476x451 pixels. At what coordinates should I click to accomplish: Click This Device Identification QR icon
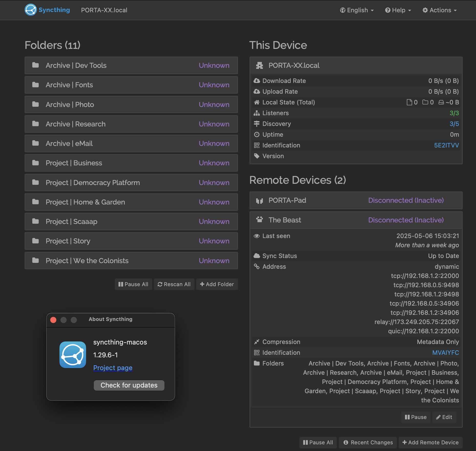tap(257, 145)
